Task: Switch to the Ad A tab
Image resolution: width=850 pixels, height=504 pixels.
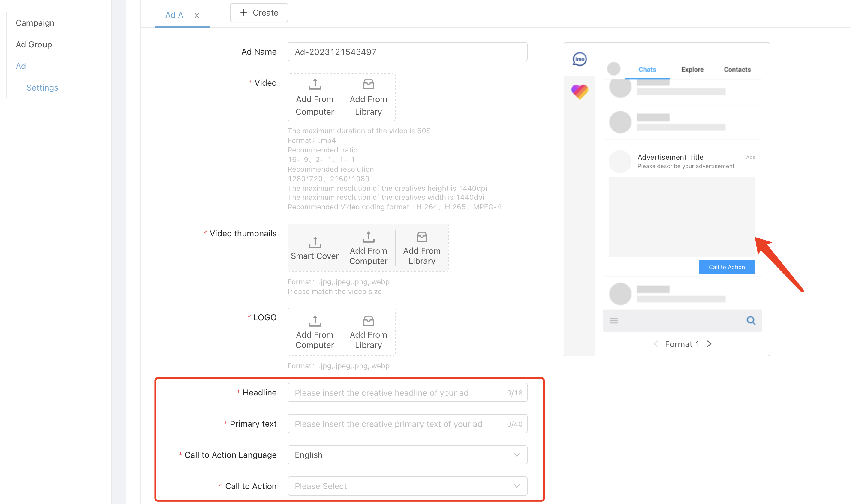Action: 174,15
